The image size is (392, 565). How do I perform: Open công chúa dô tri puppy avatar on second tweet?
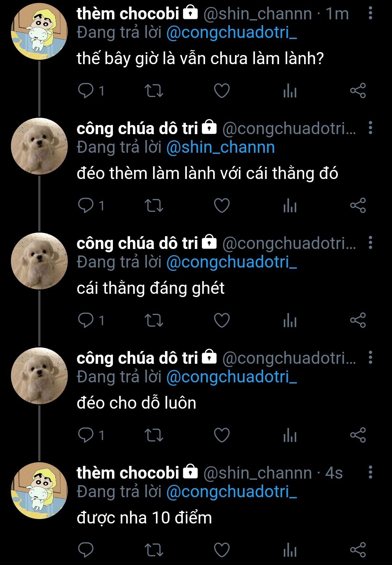pyautogui.click(x=39, y=146)
